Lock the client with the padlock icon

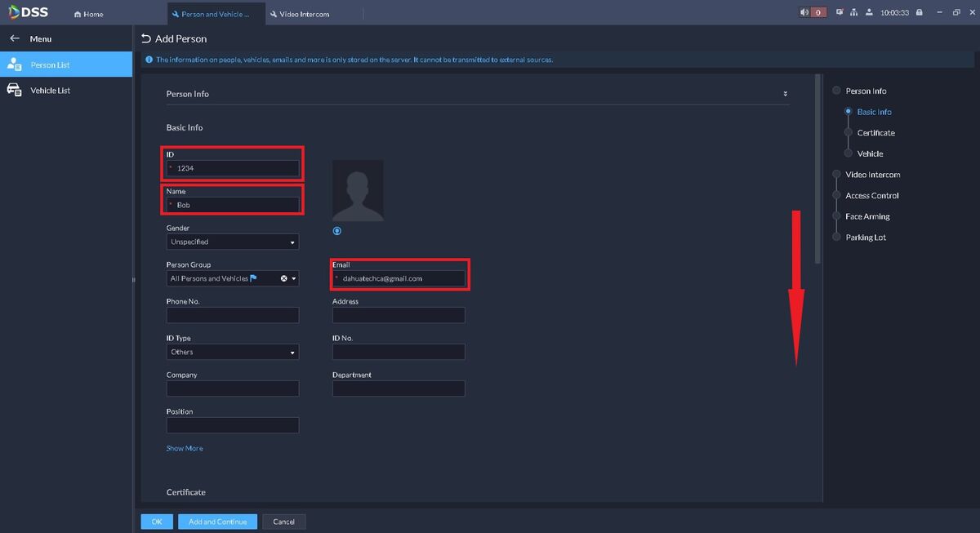[x=919, y=13]
